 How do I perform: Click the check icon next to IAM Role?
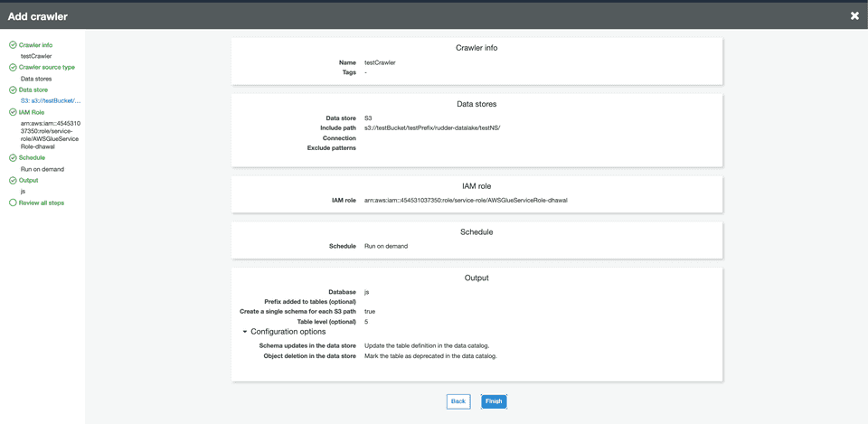point(13,113)
